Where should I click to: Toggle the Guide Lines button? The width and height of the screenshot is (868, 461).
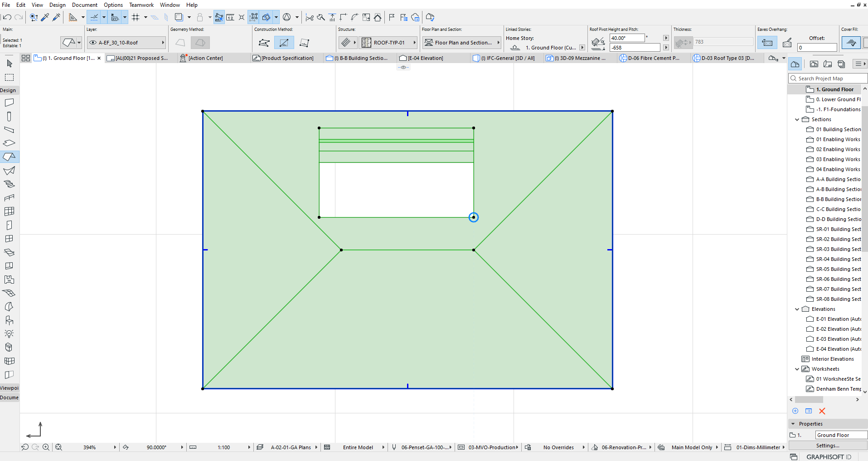(x=94, y=17)
